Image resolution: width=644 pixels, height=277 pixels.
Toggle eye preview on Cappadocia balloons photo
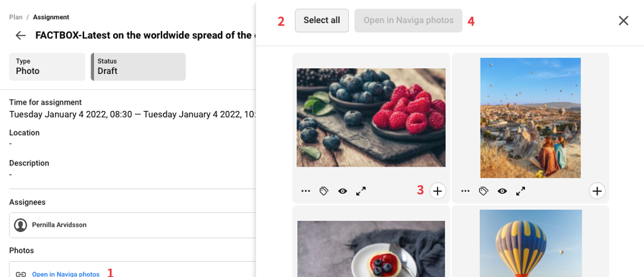tap(502, 191)
